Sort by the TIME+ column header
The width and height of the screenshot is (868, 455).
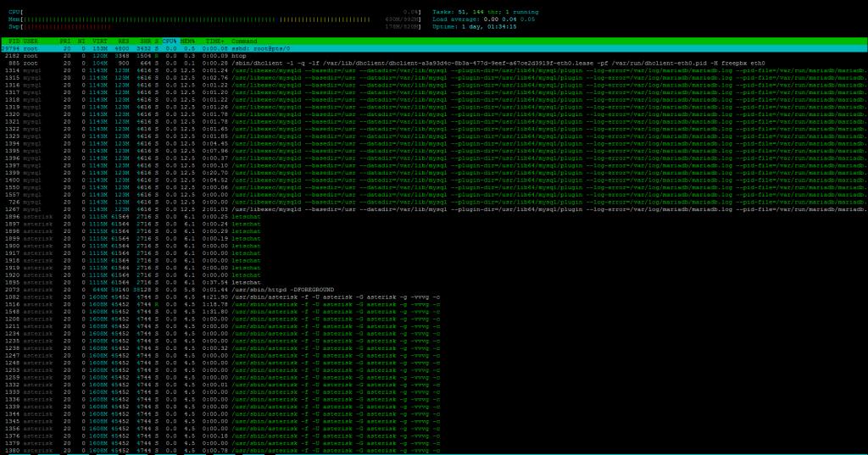click(215, 42)
